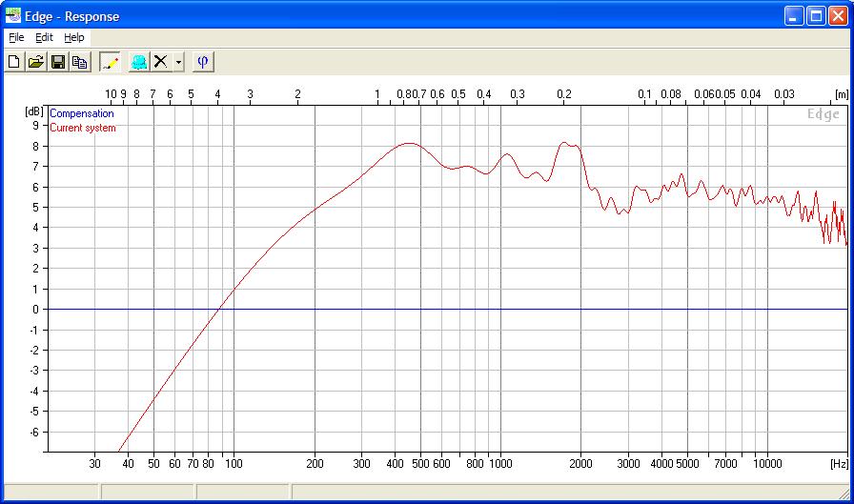854x504 pixels.
Task: Create a new response file
Action: (14, 62)
